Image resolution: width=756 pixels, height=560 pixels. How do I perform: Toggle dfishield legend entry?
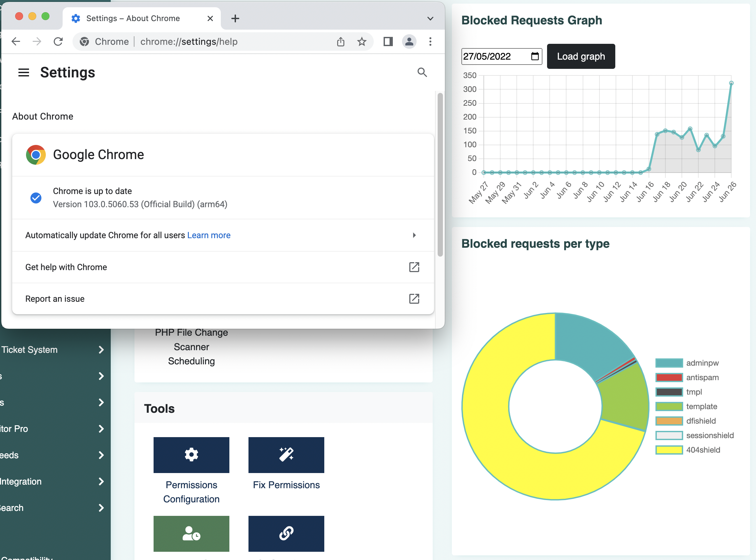click(x=685, y=421)
